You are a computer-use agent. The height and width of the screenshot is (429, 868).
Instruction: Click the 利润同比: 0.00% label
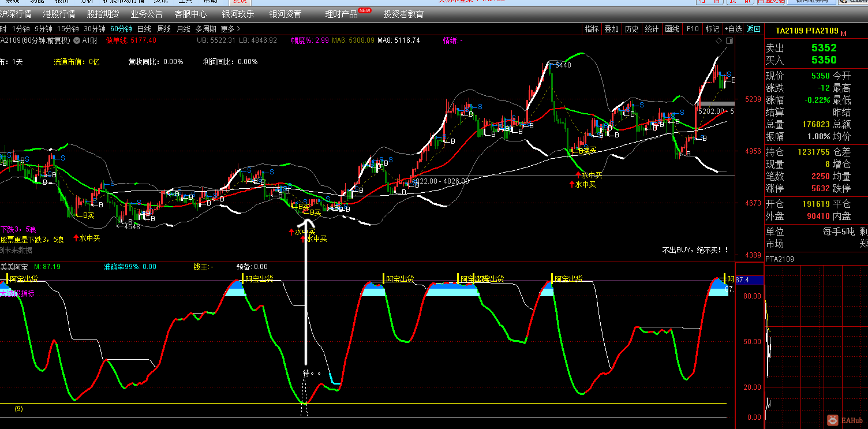230,62
